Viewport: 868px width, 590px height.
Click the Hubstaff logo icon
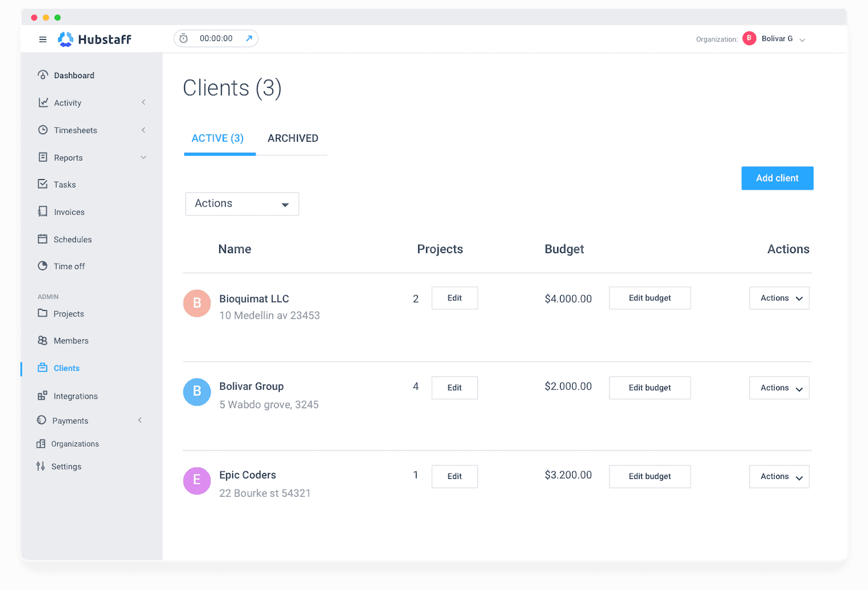[x=65, y=39]
